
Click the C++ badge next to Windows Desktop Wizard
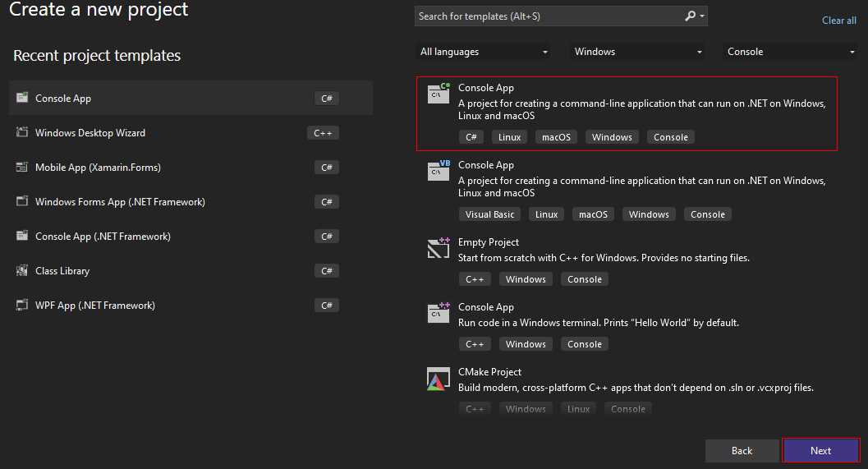click(323, 133)
